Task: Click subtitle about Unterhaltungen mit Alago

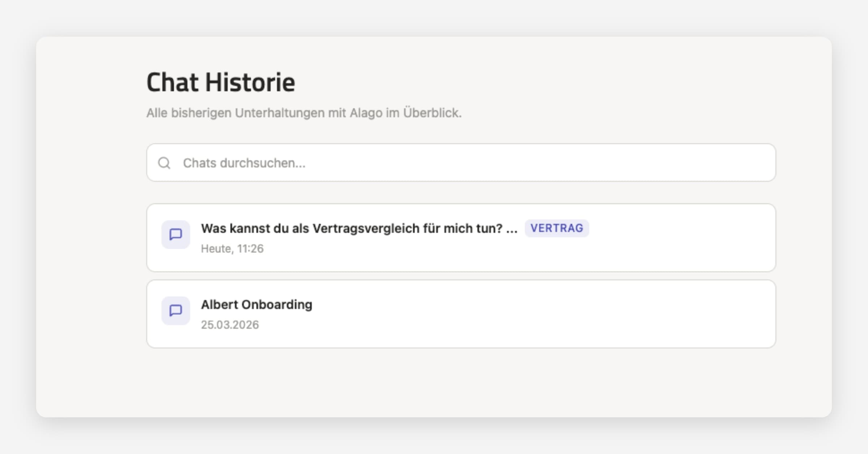Action: point(304,113)
